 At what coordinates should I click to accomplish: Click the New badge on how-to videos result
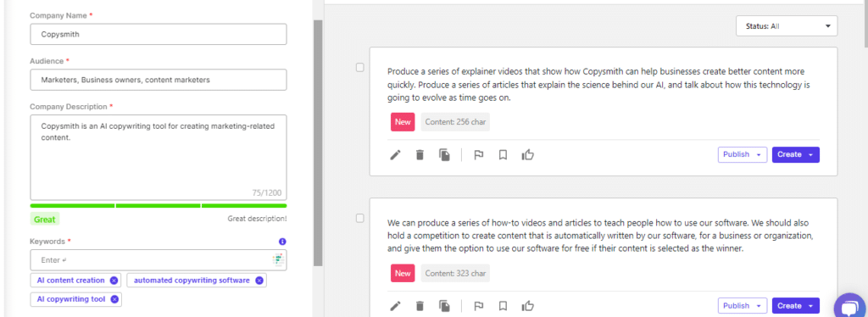(403, 273)
